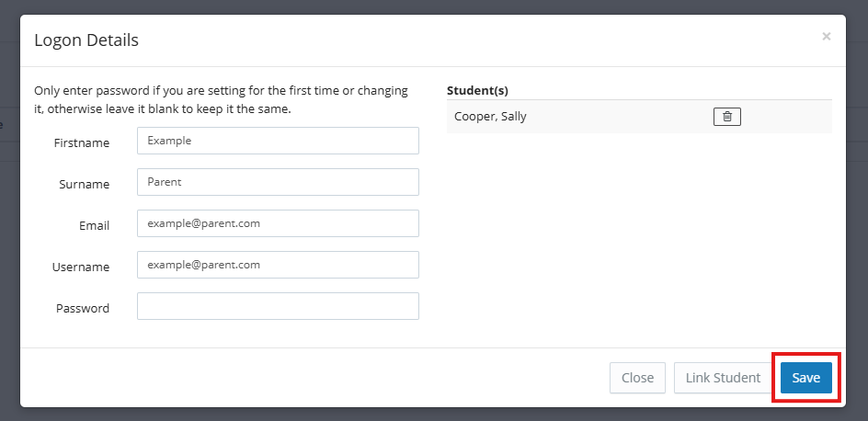Click the Student(s) column header

point(477,90)
